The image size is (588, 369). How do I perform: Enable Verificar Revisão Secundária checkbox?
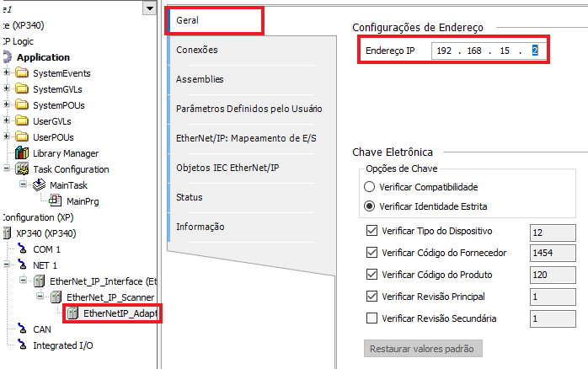372,318
